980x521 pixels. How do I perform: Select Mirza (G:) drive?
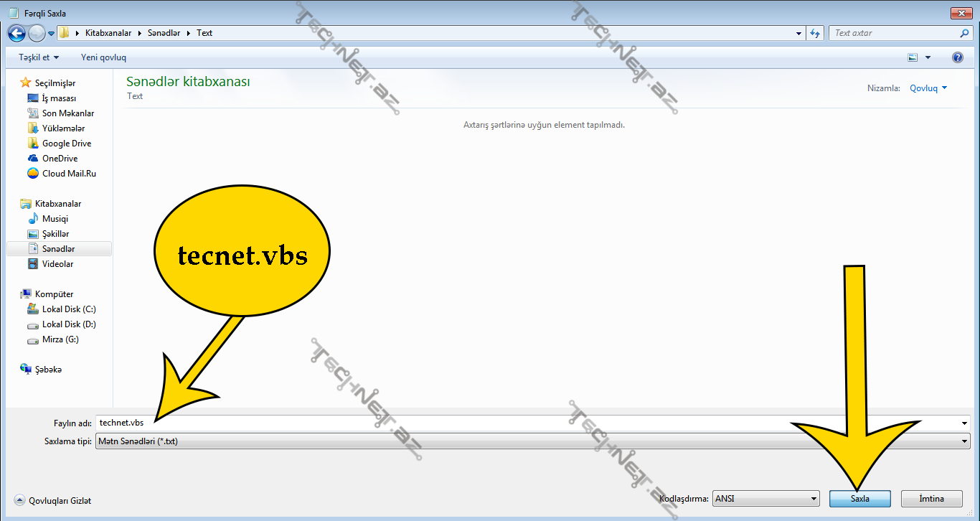[60, 339]
